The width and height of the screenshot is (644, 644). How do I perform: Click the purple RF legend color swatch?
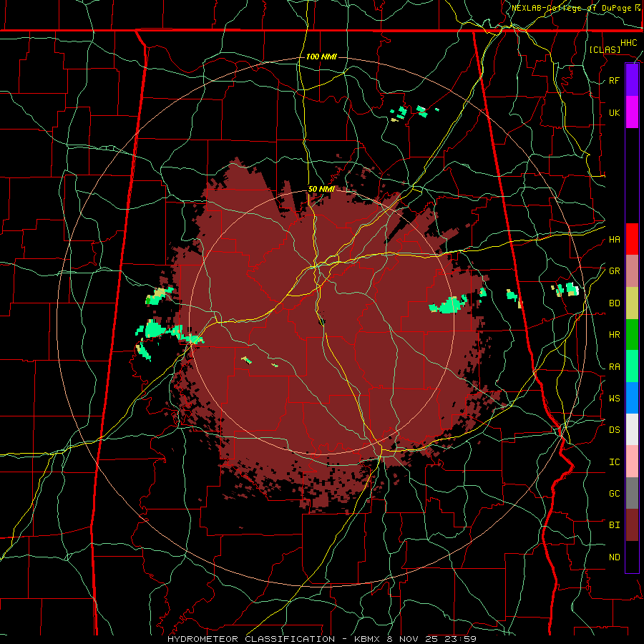(x=632, y=80)
